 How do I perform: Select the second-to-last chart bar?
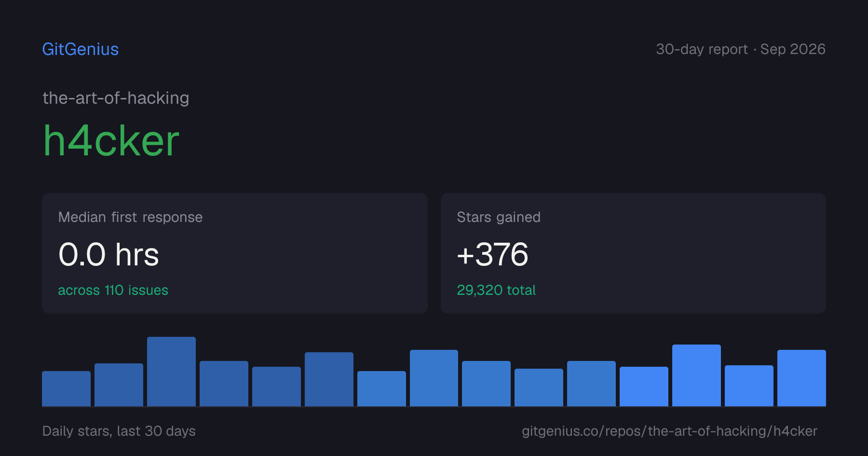coord(749,386)
